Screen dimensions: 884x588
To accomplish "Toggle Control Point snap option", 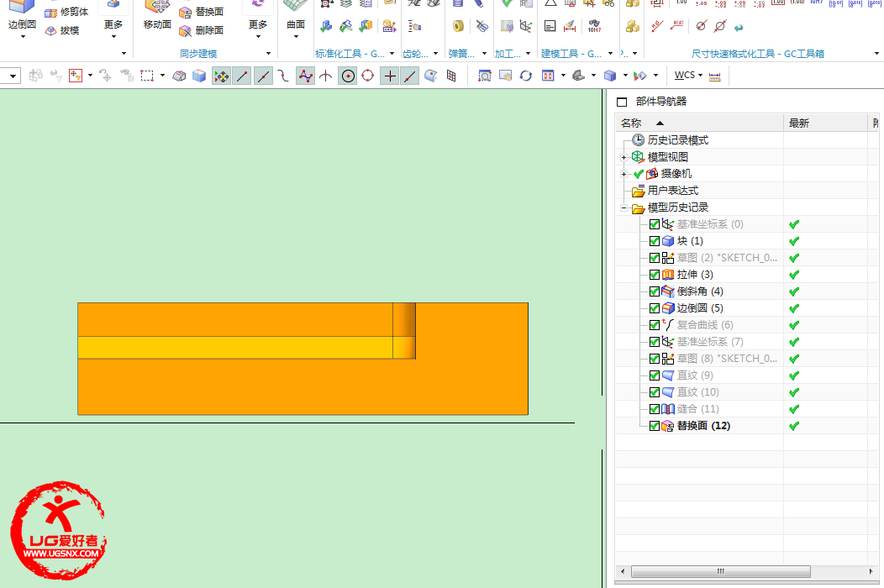I will click(x=283, y=76).
